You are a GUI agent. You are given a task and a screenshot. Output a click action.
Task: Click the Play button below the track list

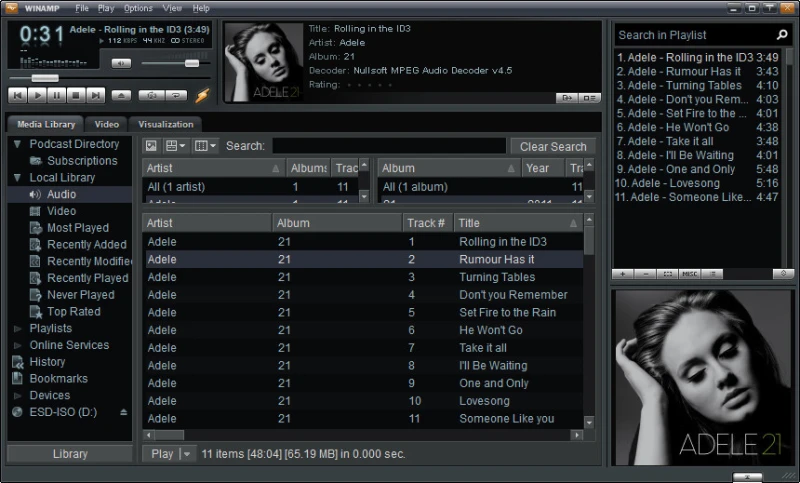[162, 454]
